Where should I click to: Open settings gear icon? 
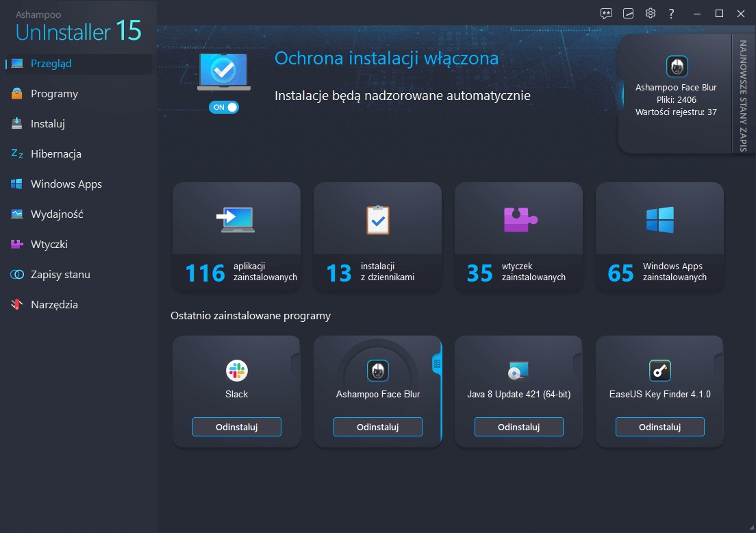click(x=651, y=13)
